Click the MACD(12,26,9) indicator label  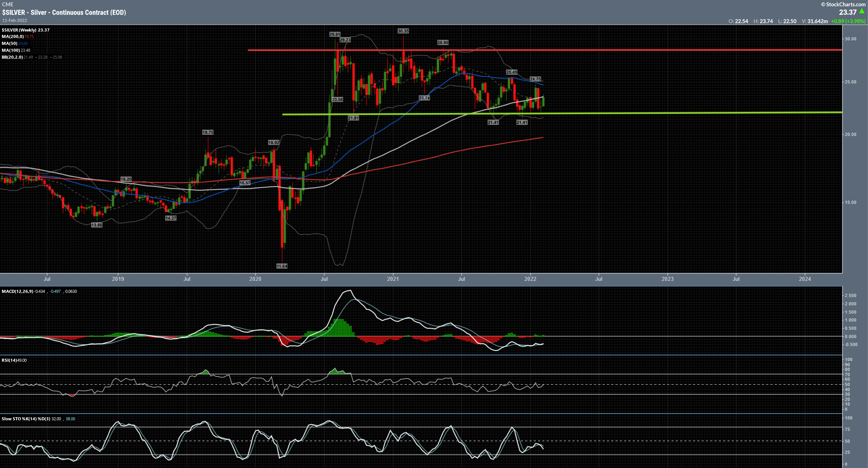[x=17, y=291]
